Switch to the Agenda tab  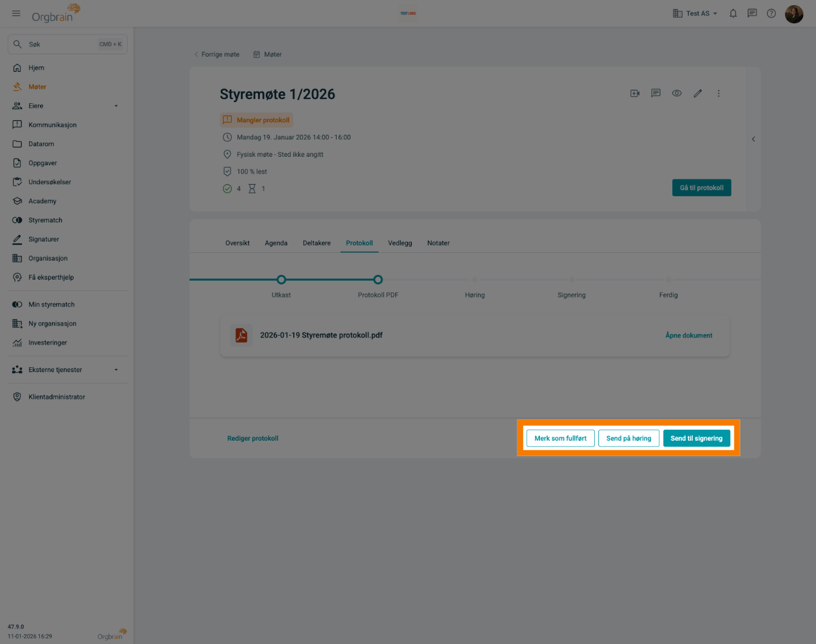276,243
